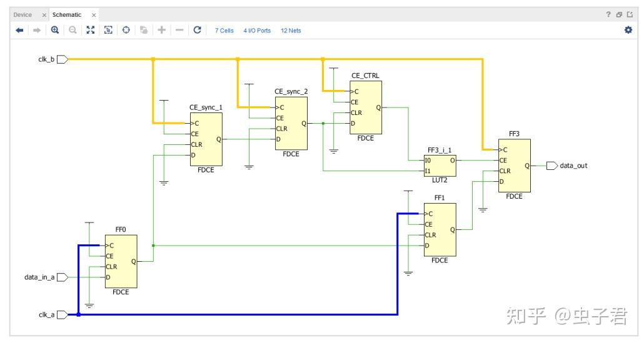This screenshot has height=343, width=644.
Task: Click the select area icon
Action: tap(108, 30)
